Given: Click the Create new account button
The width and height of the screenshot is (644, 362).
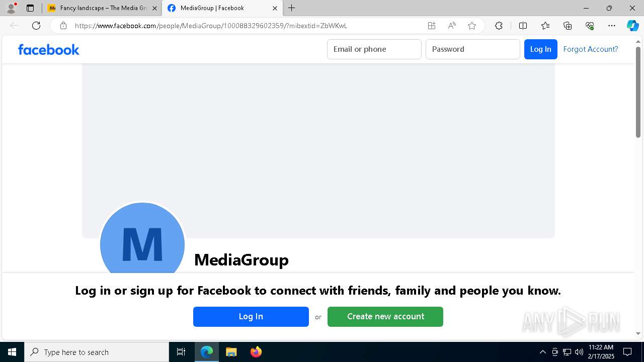Looking at the screenshot, I should click(385, 317).
